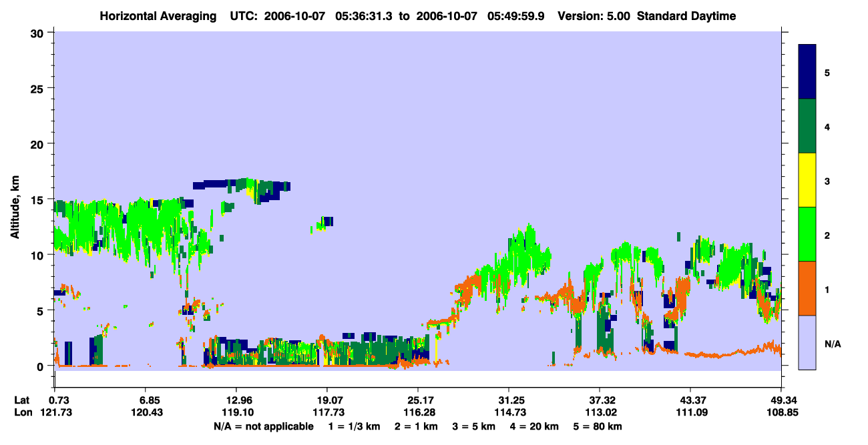Viewport: 868px width, 445px height.
Task: Click the 'Lon' axis row label
Action: (x=23, y=412)
